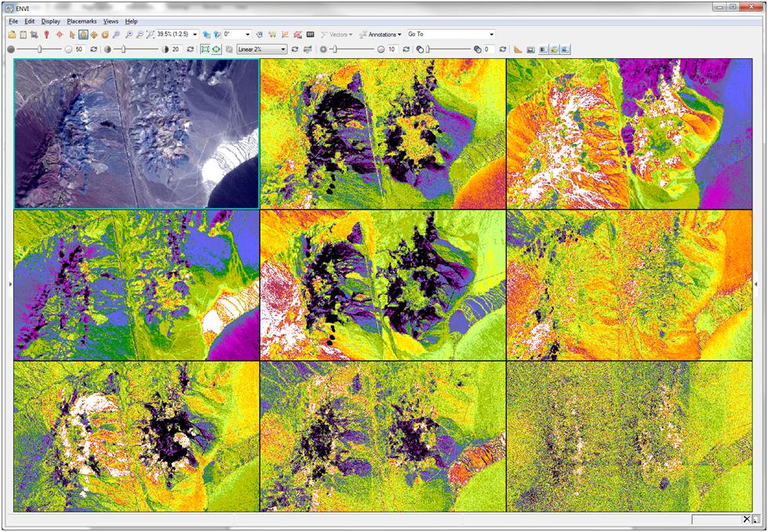Screen dimensions: 768x532
Task: Click the Annotations button
Action: [381, 35]
